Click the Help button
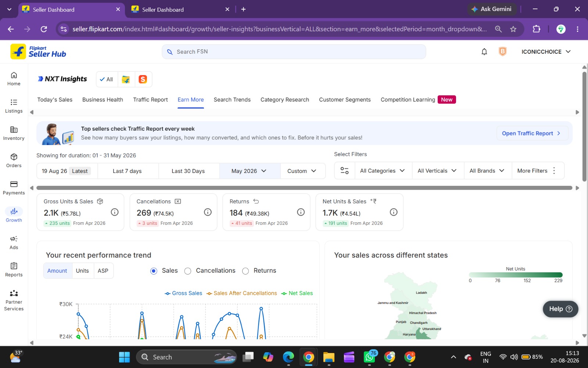588x368 pixels. pos(560,309)
